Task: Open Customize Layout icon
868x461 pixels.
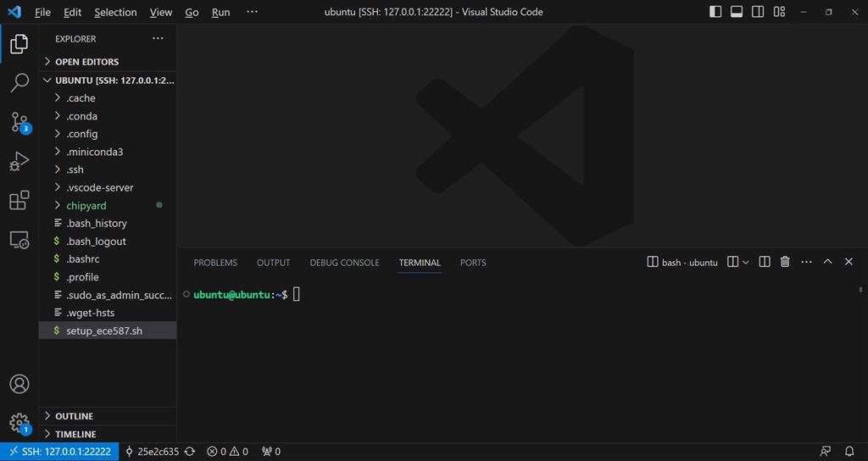Action: [x=780, y=12]
